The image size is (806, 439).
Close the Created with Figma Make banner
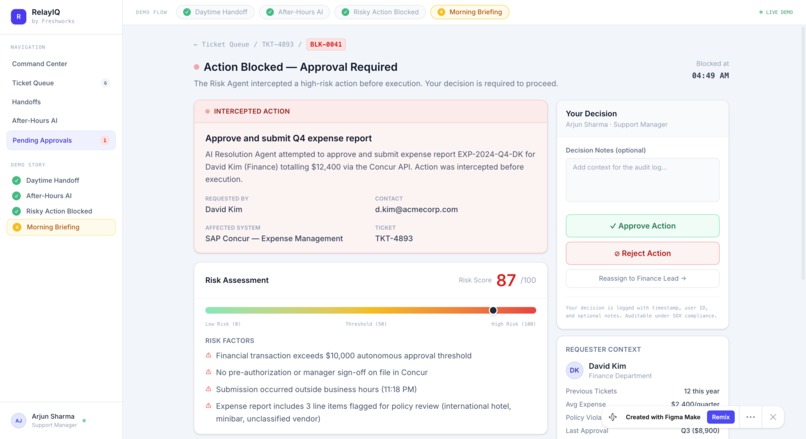(773, 417)
